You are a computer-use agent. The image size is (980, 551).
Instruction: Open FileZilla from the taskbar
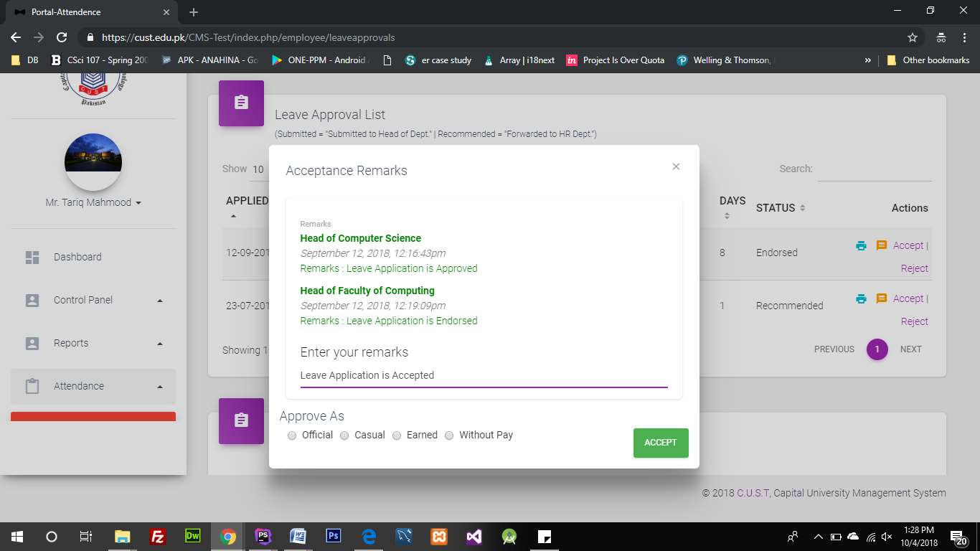point(158,536)
